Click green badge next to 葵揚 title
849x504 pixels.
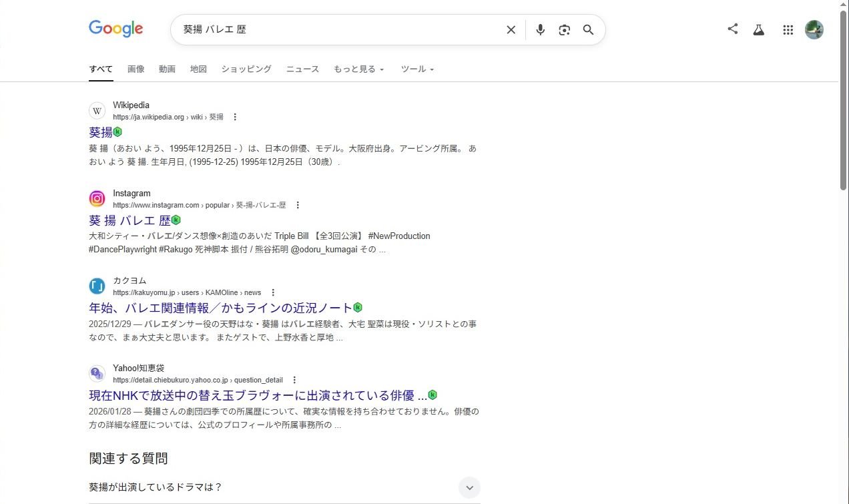pyautogui.click(x=117, y=132)
